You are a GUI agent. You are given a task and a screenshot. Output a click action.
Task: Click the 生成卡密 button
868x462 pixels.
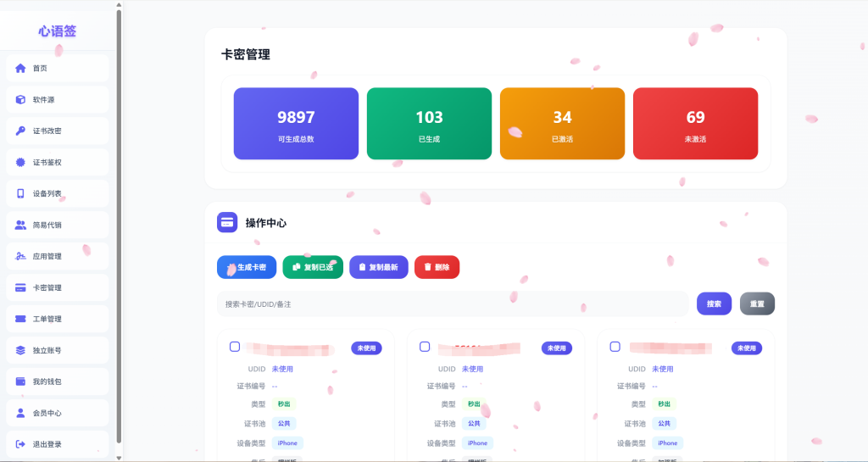(247, 267)
